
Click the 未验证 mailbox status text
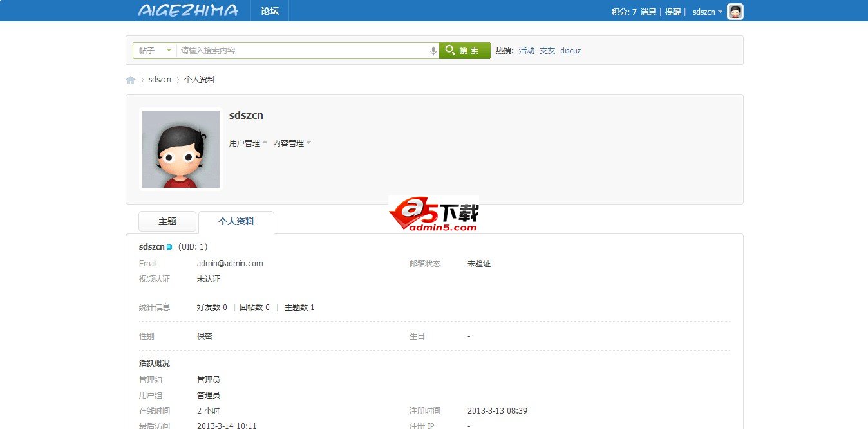coord(479,264)
